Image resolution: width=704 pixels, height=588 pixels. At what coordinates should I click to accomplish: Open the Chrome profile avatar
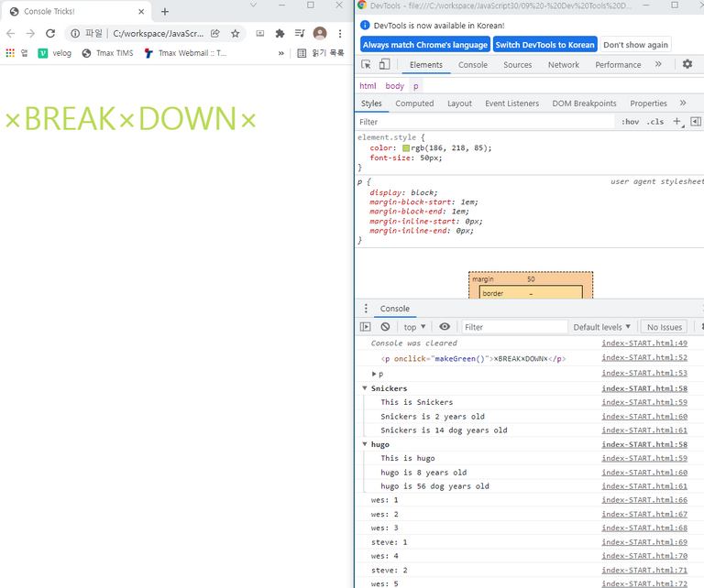[320, 33]
